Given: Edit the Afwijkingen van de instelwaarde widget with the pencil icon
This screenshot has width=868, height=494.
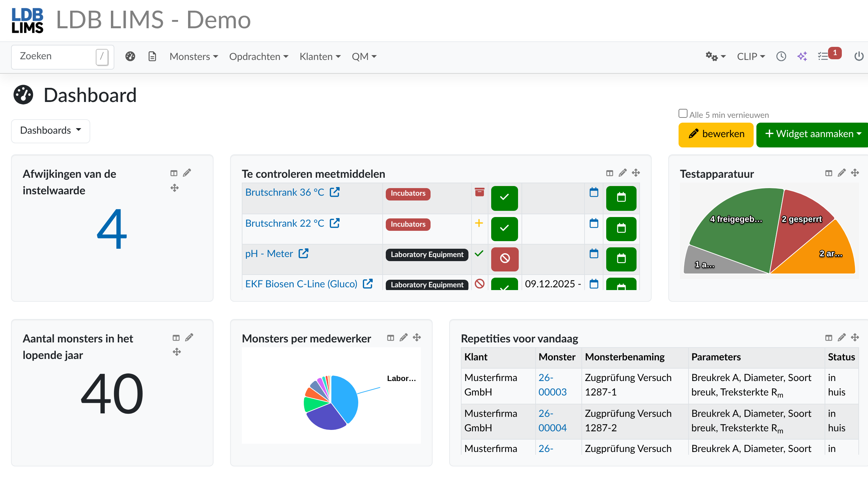Looking at the screenshot, I should [187, 173].
